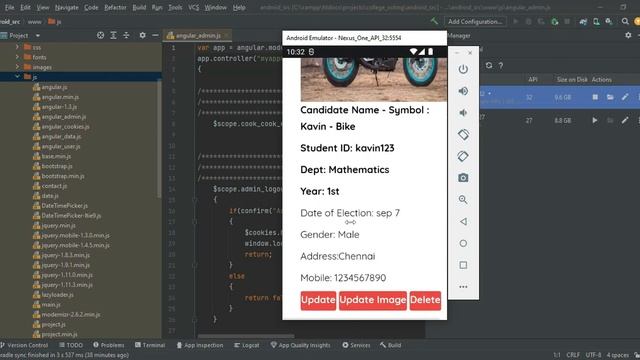Screen dimensions: 640x360
Task: Click the Project tree vertical scrollbar
Action: 159,139
